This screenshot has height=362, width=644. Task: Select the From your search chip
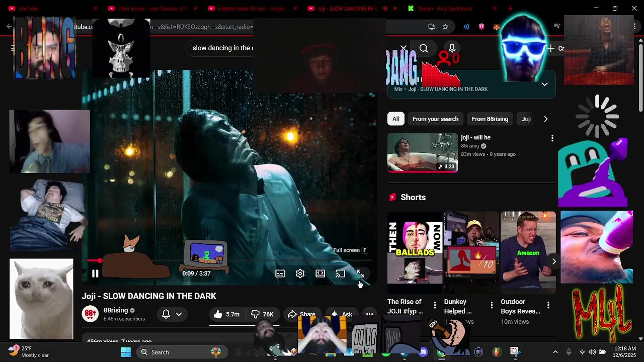[435, 119]
